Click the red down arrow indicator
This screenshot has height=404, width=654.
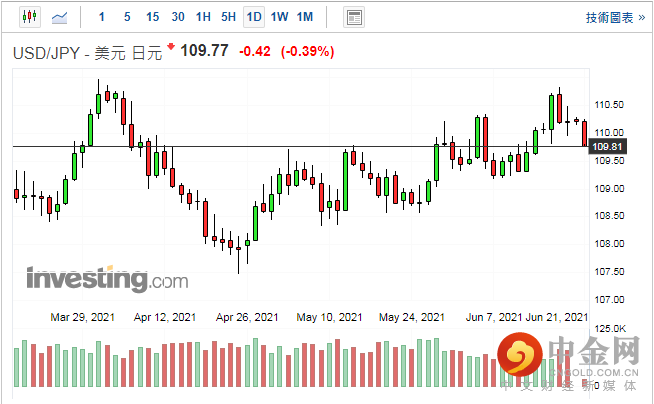pyautogui.click(x=171, y=46)
